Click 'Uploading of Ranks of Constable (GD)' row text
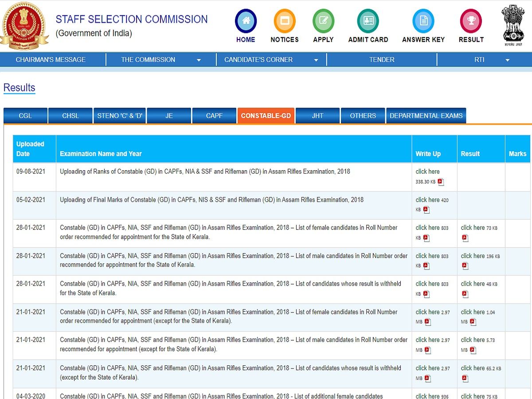532x399 pixels. click(x=205, y=172)
